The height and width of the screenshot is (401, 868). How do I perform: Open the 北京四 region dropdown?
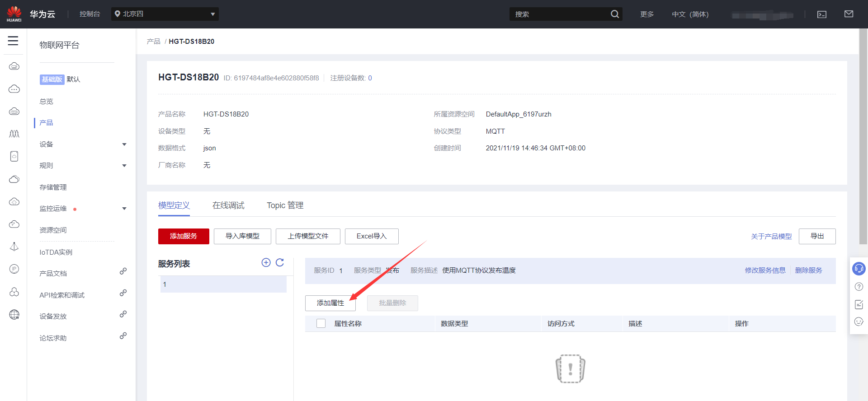pyautogui.click(x=165, y=14)
